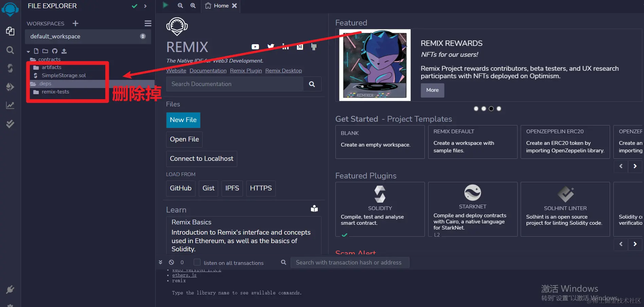Zoom out the editor font

(180, 5)
